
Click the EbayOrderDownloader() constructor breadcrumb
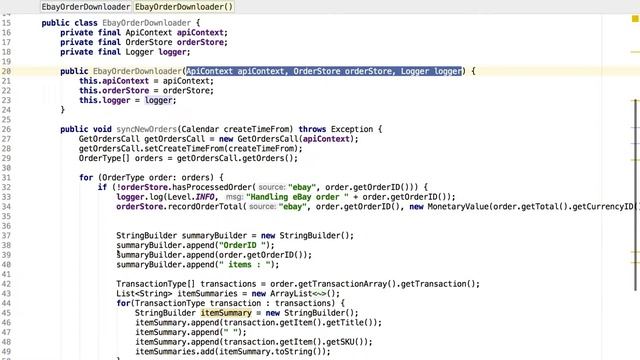[184, 7]
